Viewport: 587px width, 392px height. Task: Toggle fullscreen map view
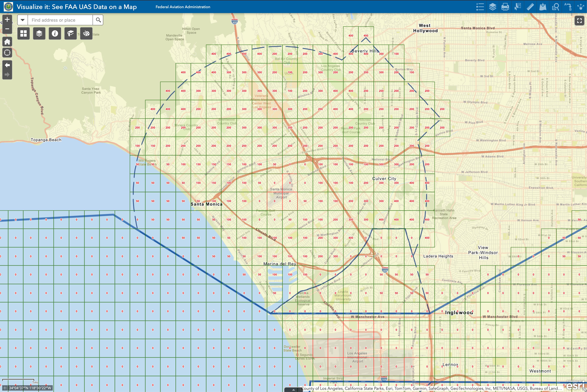click(x=579, y=21)
